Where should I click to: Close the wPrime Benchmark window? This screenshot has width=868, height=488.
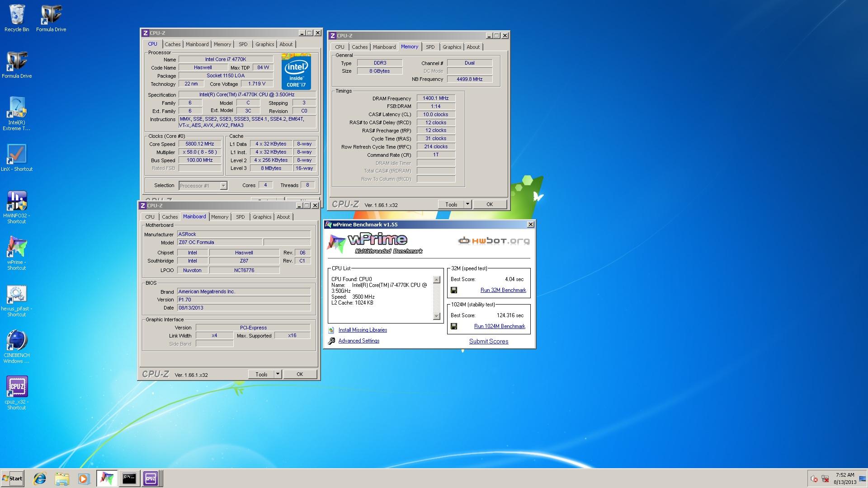531,225
